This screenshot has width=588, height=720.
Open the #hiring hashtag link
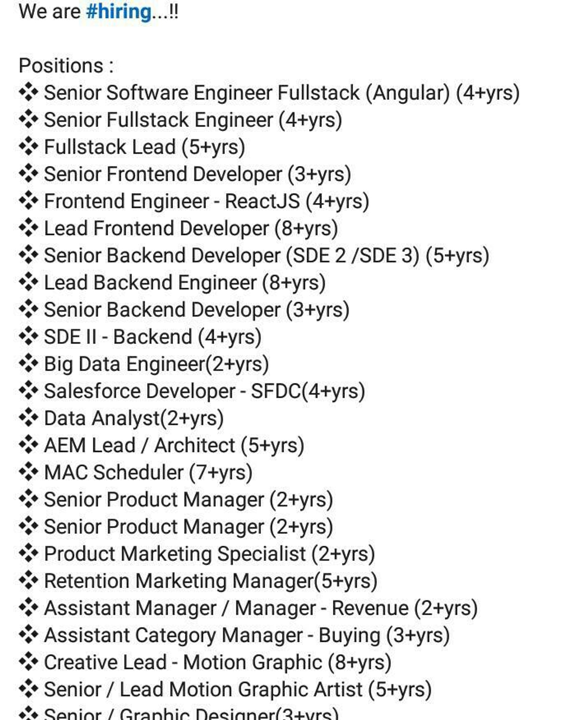tap(119, 12)
